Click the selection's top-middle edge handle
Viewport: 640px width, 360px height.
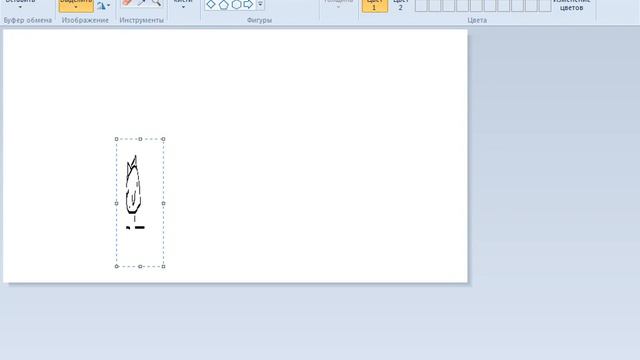(x=140, y=139)
